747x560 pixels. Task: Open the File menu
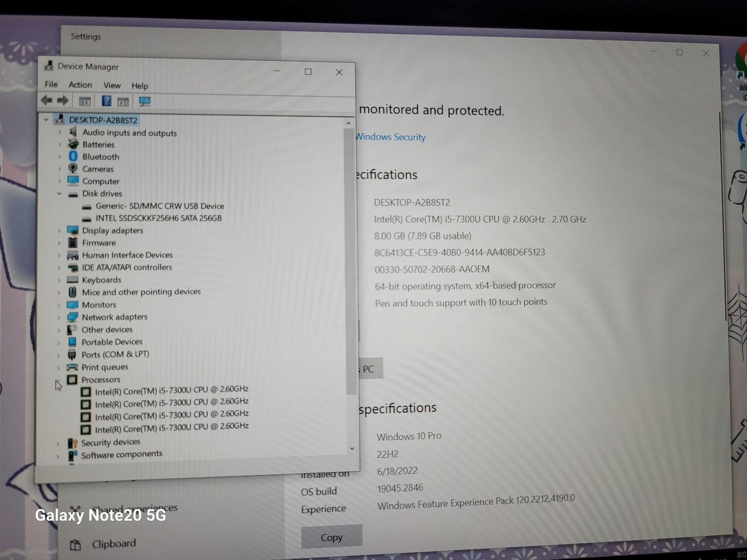click(51, 85)
